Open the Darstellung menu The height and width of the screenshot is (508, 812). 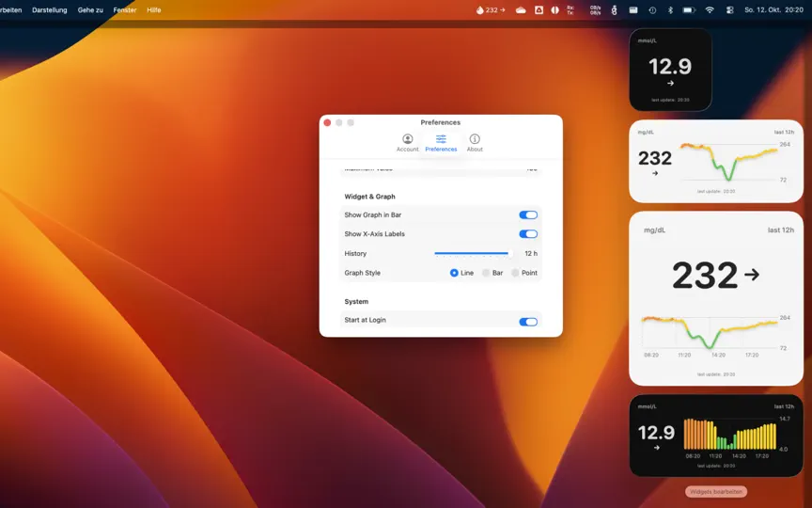49,9
